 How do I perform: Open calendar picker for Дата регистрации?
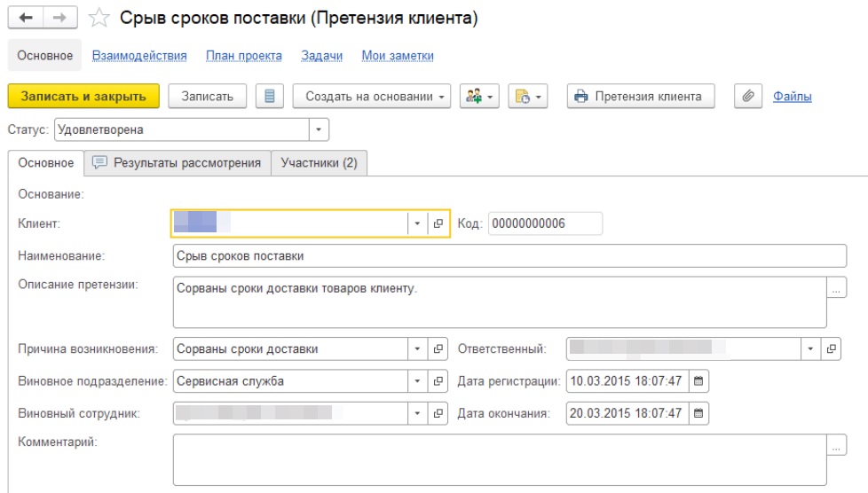(x=698, y=381)
